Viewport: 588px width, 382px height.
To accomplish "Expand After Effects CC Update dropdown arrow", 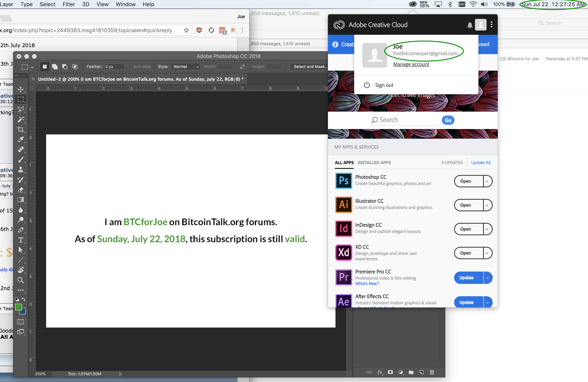I will point(488,302).
